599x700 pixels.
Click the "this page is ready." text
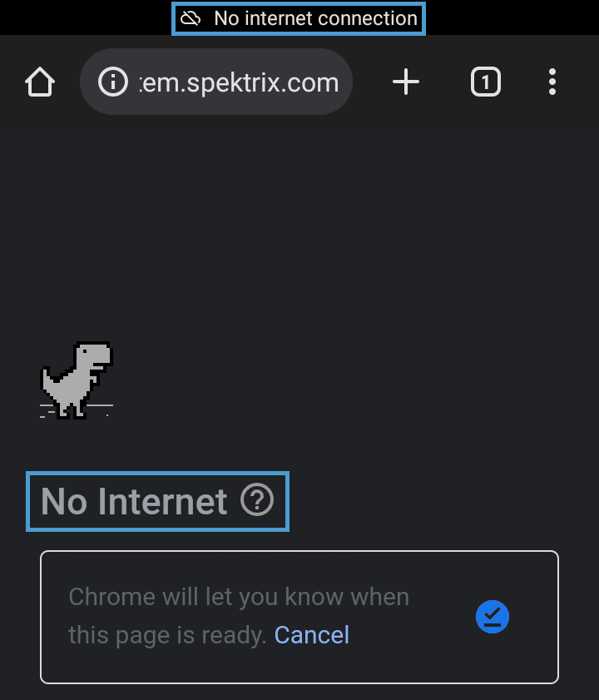click(167, 635)
